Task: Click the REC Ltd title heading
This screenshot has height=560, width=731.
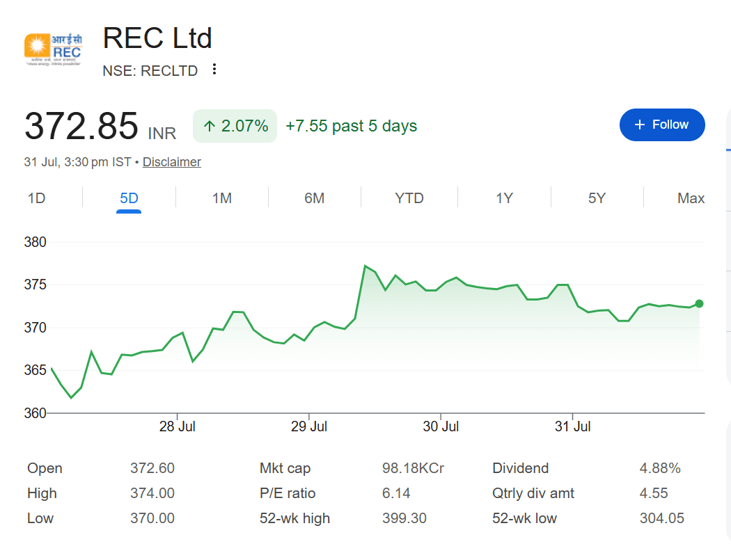Action: tap(157, 38)
